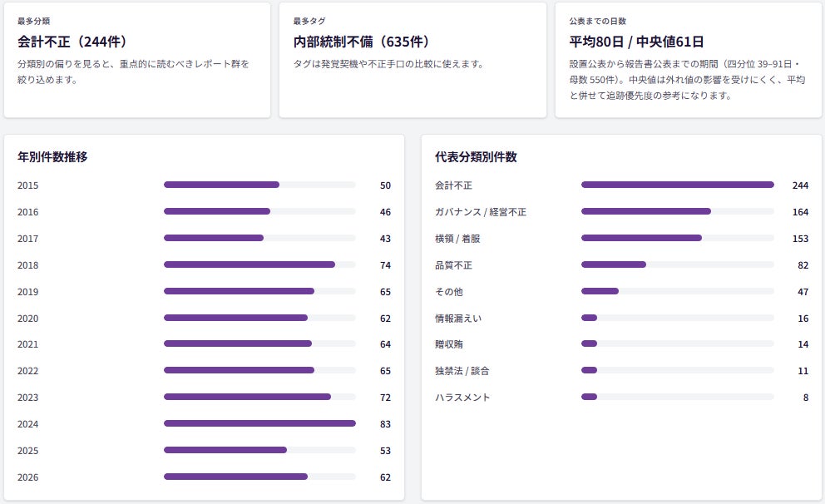
Task: Click the 平均80日 / 中央値61日 card
Action: pos(689,60)
